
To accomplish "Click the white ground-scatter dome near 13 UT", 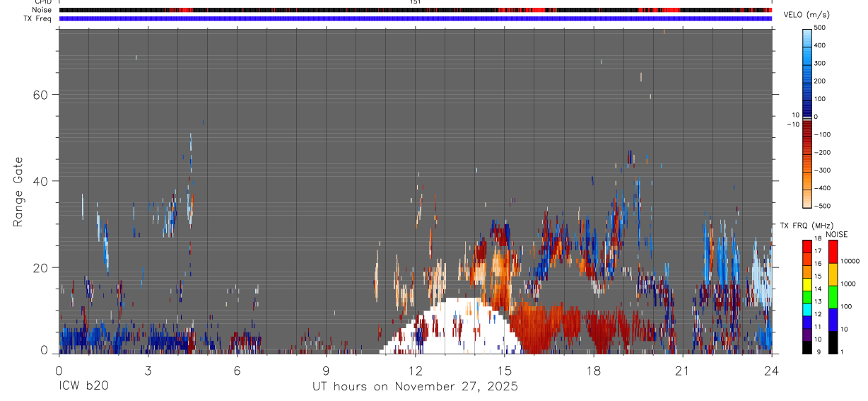I will click(450, 327).
